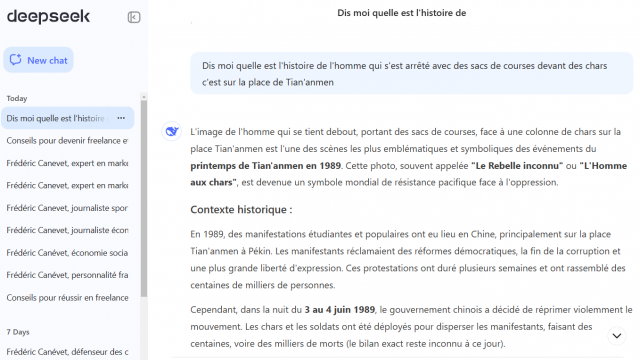
Task: Click the 'Contexte historique :' heading
Action: pos(241,209)
